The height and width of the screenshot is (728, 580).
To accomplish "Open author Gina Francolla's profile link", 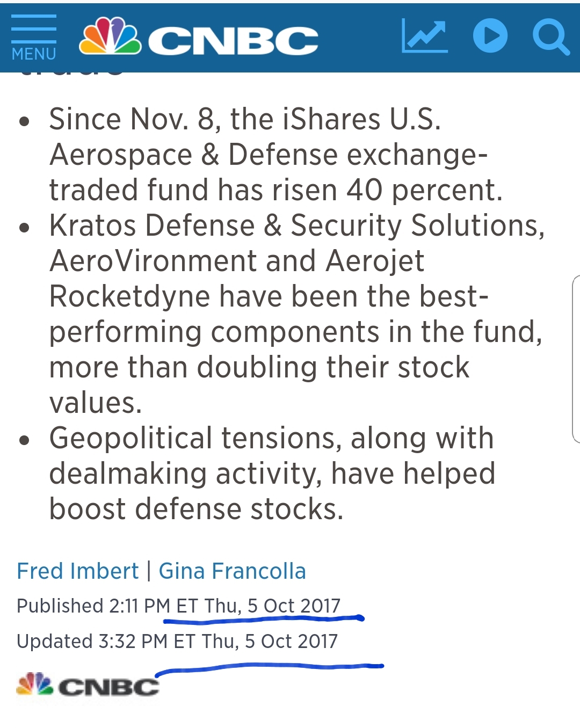I will (x=232, y=571).
